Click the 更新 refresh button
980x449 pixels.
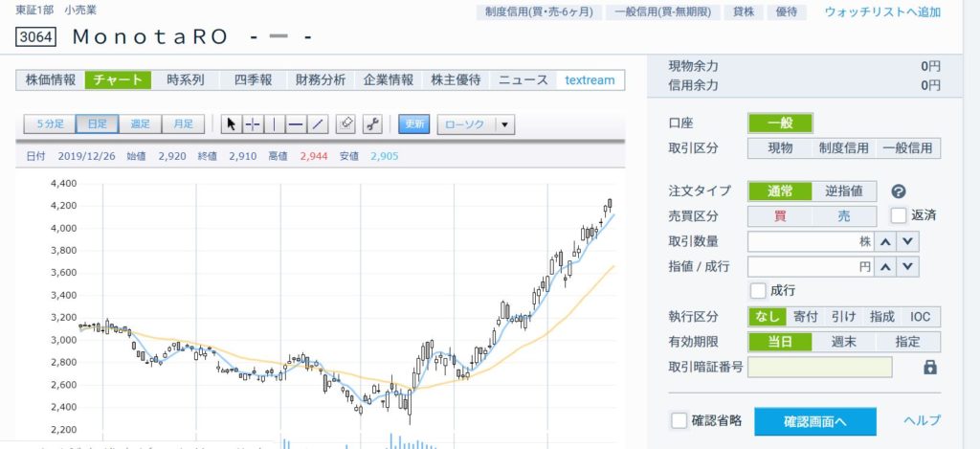pyautogui.click(x=415, y=123)
